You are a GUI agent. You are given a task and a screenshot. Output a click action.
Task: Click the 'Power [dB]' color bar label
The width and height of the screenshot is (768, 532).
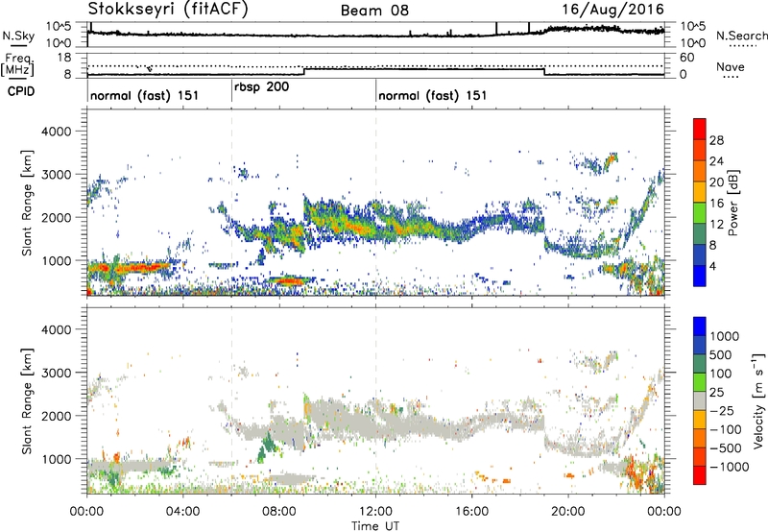[732, 203]
